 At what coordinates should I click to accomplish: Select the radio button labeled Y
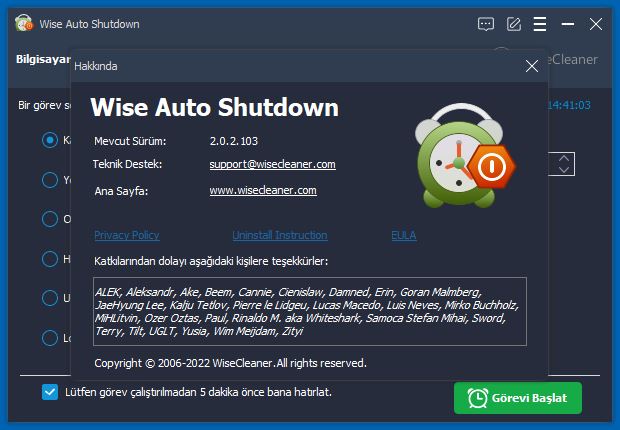pyautogui.click(x=50, y=180)
